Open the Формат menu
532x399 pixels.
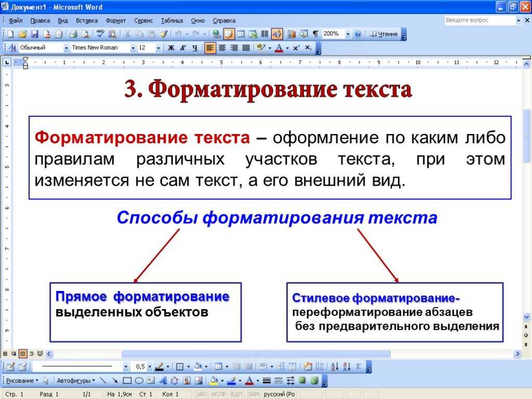click(x=116, y=21)
